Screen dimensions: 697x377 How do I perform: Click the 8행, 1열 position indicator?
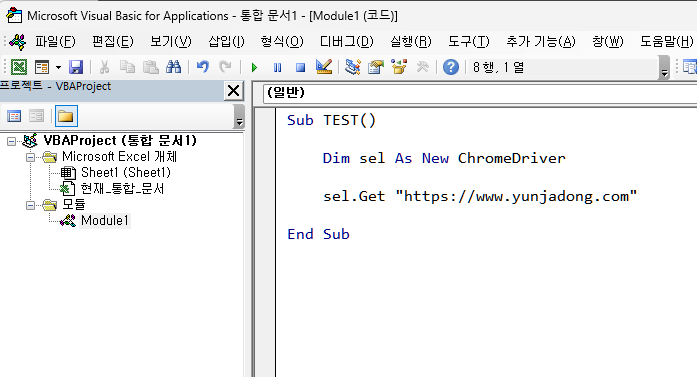coord(498,68)
